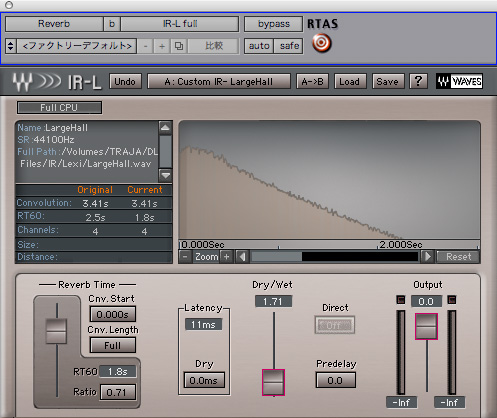This screenshot has height=418, width=497.
Task: Click the info panel scrollbar track
Action: click(165, 151)
